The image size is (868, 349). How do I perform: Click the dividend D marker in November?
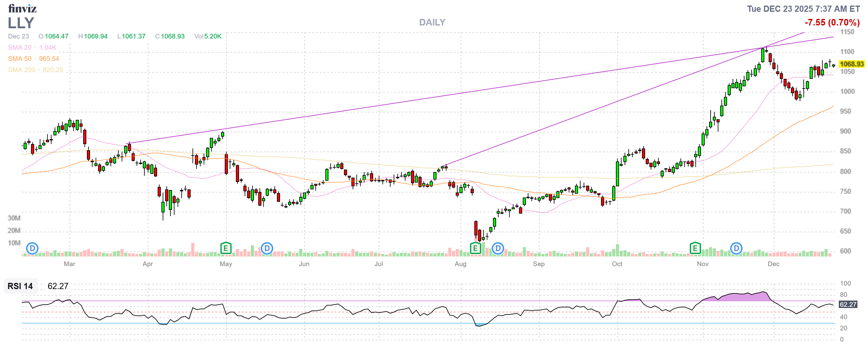(736, 249)
